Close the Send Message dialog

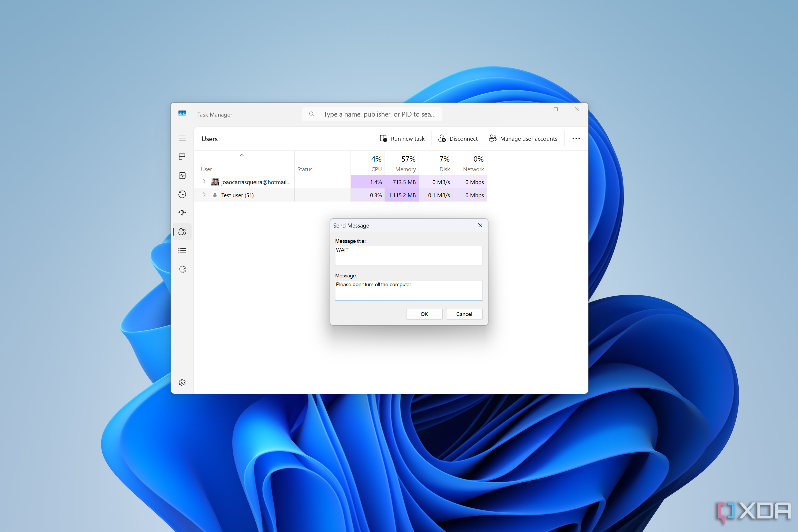[480, 226]
